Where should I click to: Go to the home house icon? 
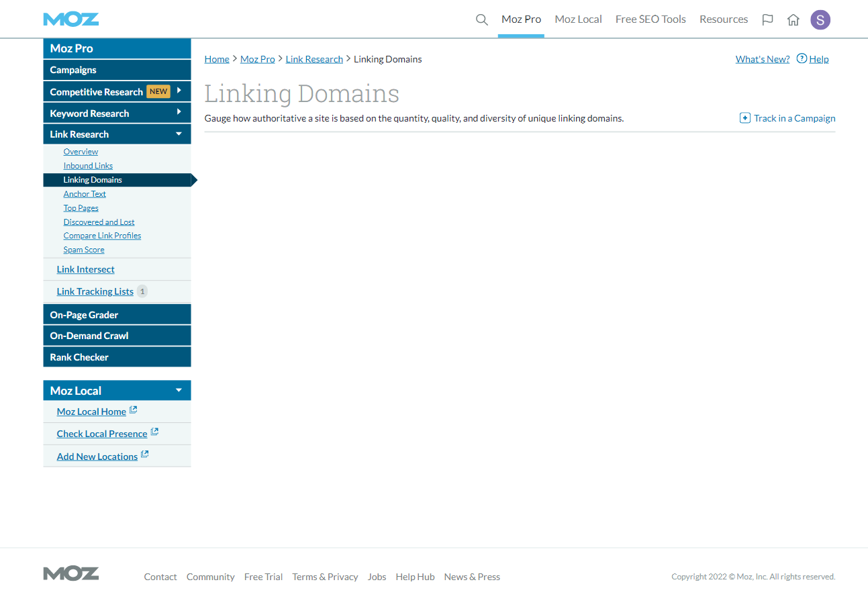tap(793, 19)
